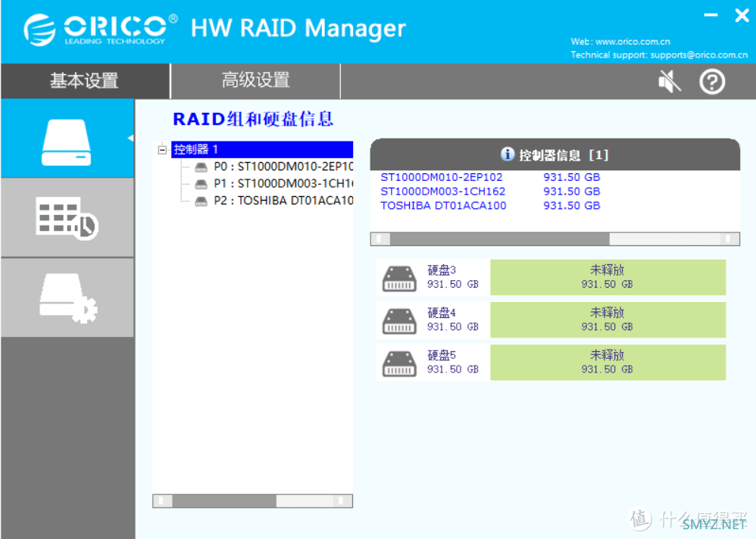Screen dimensions: 756x539
Task: Click right arrow of tree panel scrollbar
Action: [x=343, y=501]
